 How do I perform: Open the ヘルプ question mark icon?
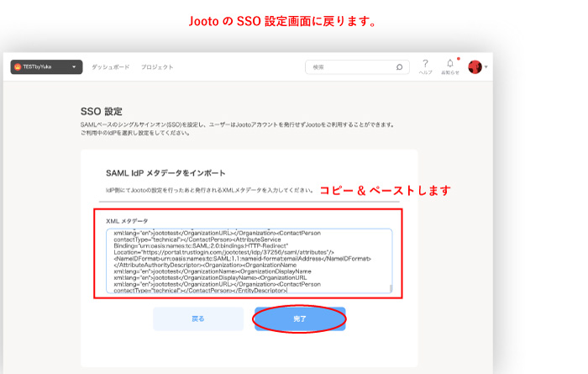click(425, 66)
